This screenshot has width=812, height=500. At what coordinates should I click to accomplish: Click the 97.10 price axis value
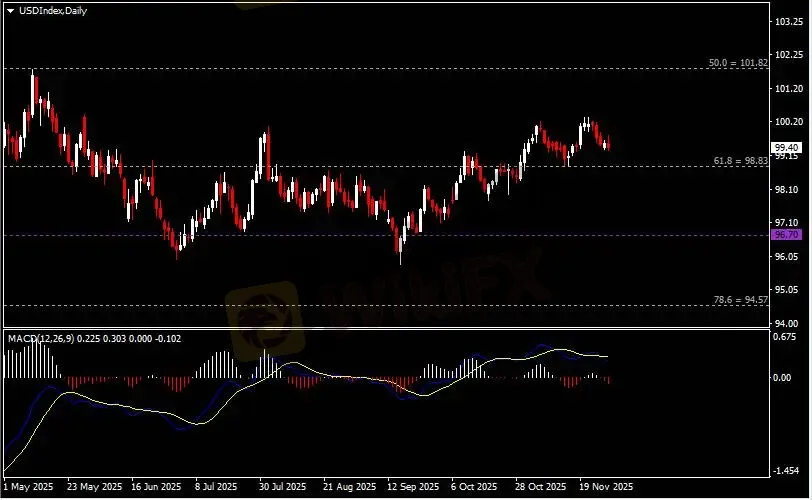click(x=789, y=223)
